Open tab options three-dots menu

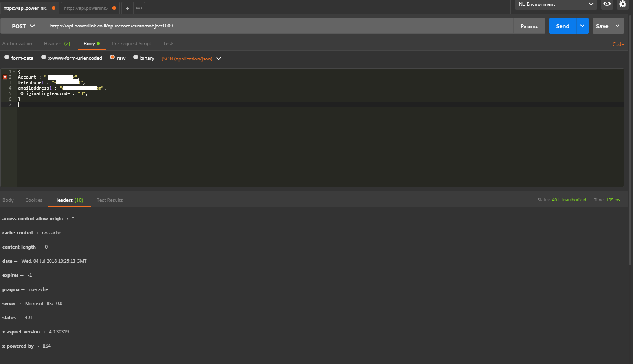[139, 8]
